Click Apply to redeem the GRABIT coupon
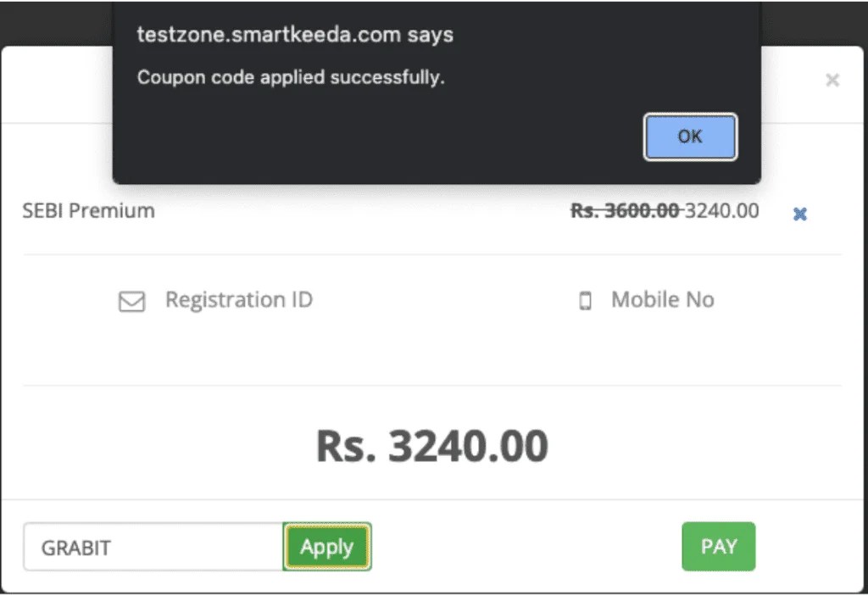This screenshot has height=596, width=868. pos(326,547)
